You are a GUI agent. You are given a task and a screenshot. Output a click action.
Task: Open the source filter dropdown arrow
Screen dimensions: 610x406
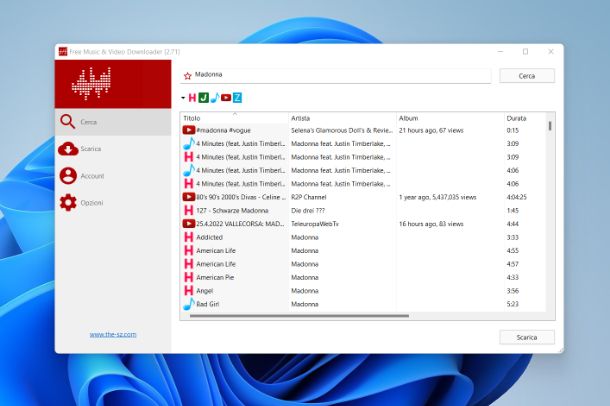pyautogui.click(x=183, y=98)
